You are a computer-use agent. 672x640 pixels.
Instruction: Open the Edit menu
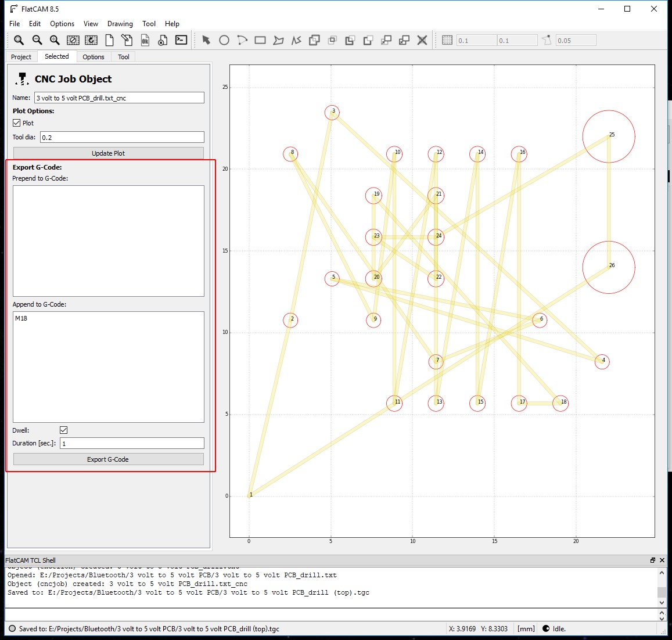35,24
